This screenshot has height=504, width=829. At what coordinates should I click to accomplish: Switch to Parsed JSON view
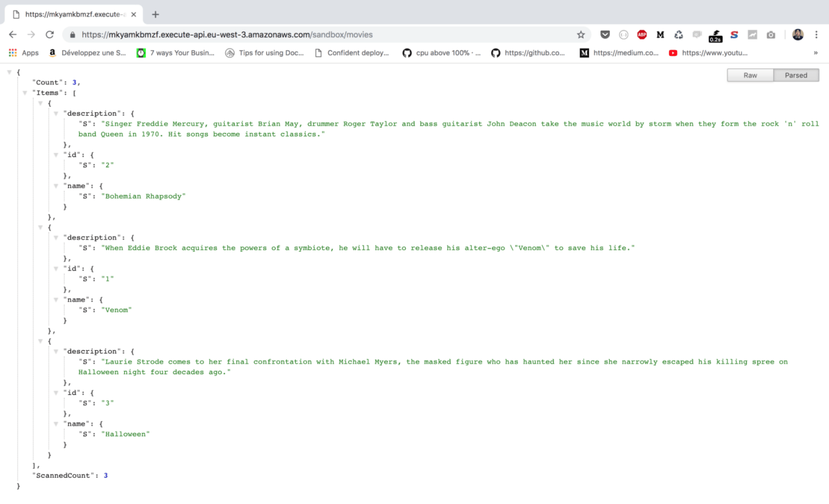click(x=796, y=75)
